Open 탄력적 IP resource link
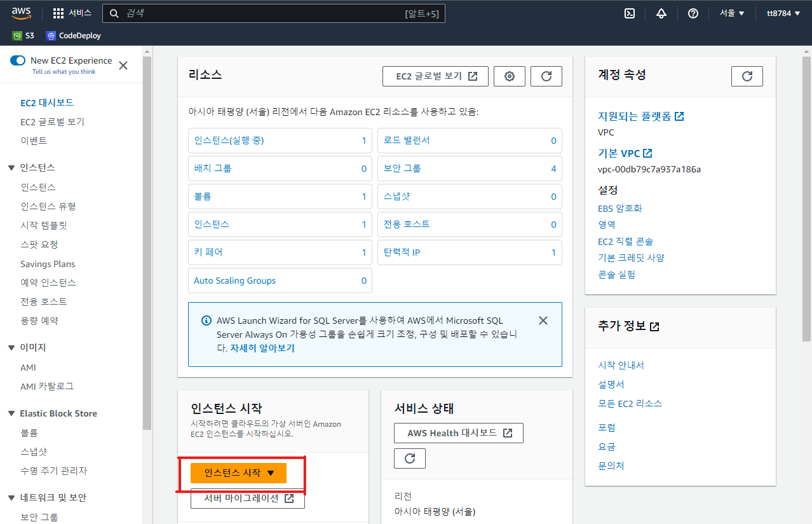 pyautogui.click(x=402, y=252)
